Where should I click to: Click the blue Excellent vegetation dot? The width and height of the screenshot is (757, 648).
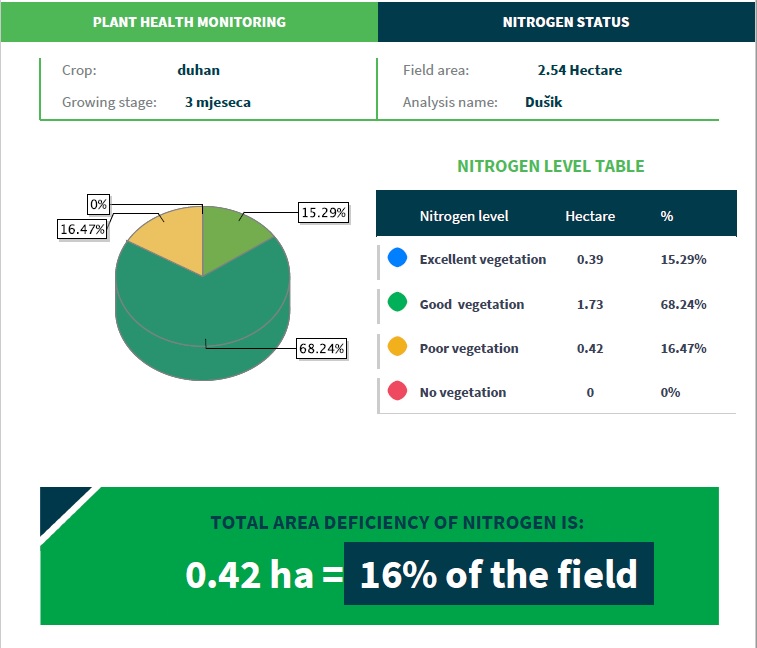(x=397, y=259)
